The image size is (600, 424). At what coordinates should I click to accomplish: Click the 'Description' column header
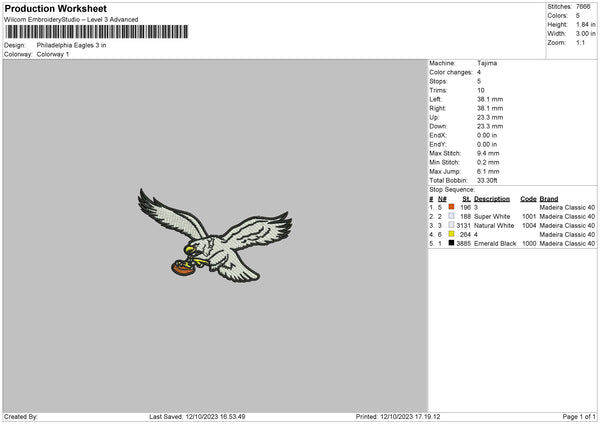[492, 199]
